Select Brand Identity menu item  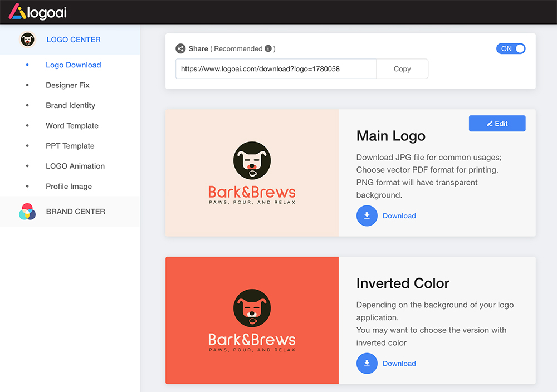[70, 105]
